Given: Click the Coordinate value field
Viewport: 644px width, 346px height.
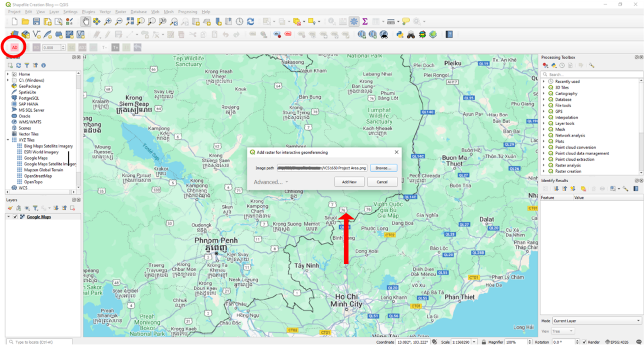Looking at the screenshot, I should [x=413, y=342].
